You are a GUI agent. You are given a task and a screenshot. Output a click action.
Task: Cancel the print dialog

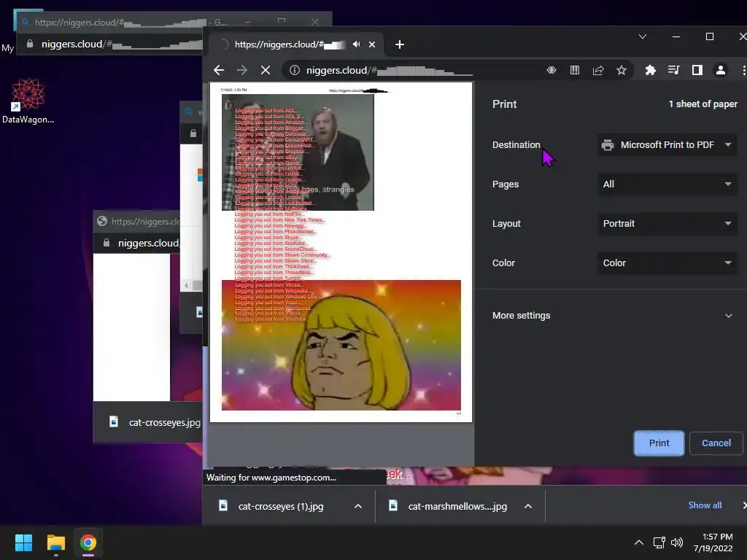coord(716,443)
